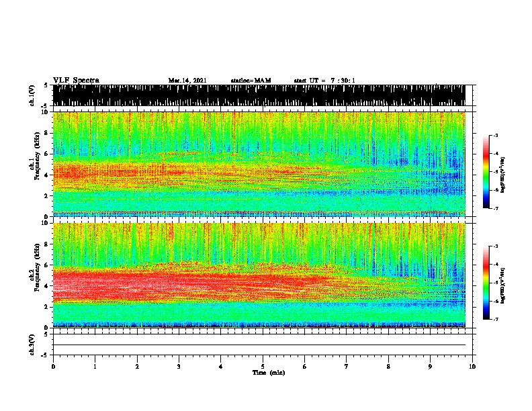This screenshot has width=532, height=411.
Task: Click the "6" kHz tick on ch.2 spectrogram
Action: tap(46, 265)
